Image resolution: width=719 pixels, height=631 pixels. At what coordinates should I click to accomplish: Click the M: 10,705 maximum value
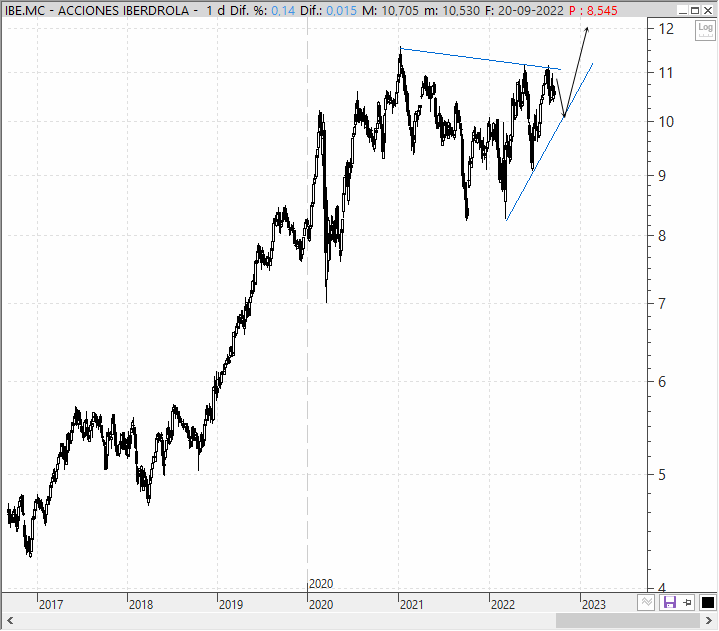click(390, 11)
